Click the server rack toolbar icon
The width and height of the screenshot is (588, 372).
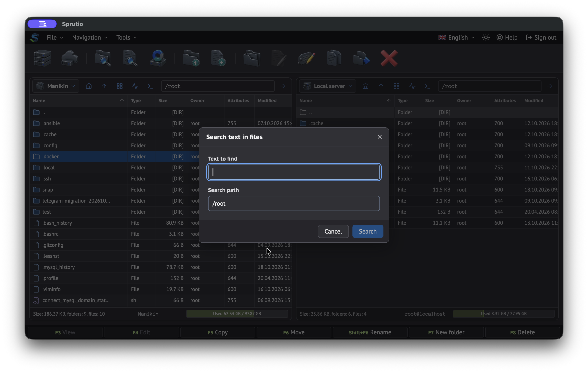pos(42,58)
